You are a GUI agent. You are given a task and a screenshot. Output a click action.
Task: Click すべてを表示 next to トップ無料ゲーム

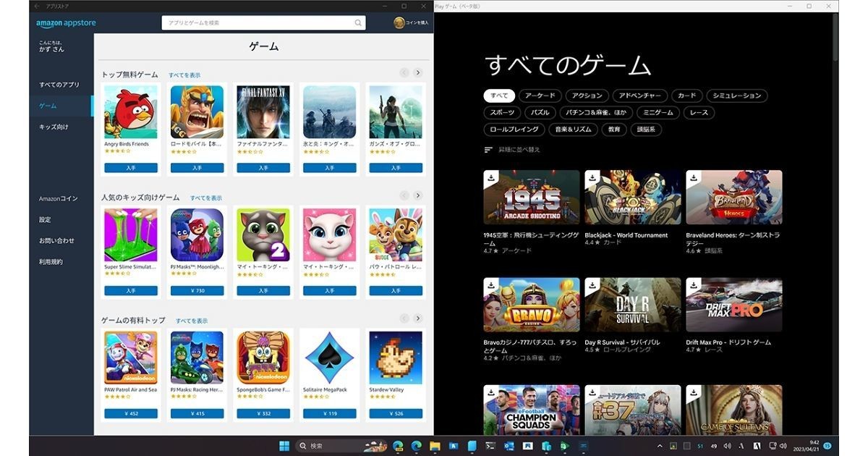coord(184,75)
